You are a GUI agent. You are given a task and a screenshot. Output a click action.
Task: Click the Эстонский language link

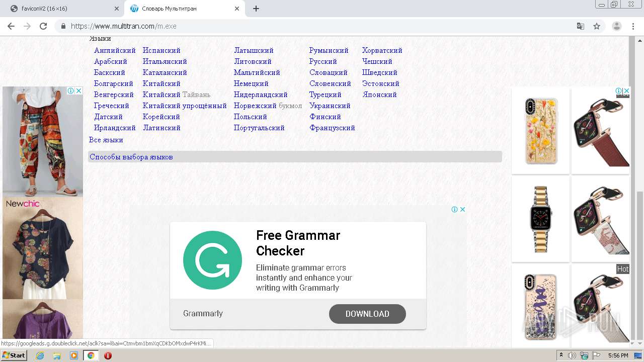381,83
